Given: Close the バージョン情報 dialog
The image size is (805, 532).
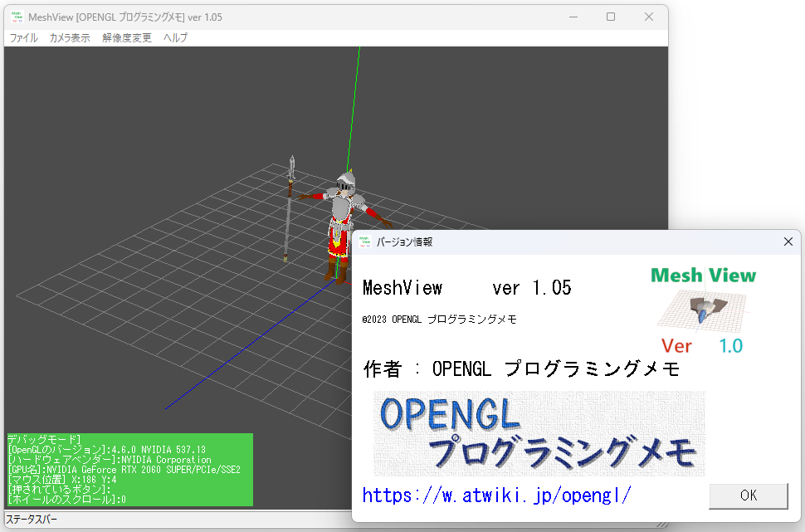Looking at the screenshot, I should pyautogui.click(x=788, y=242).
